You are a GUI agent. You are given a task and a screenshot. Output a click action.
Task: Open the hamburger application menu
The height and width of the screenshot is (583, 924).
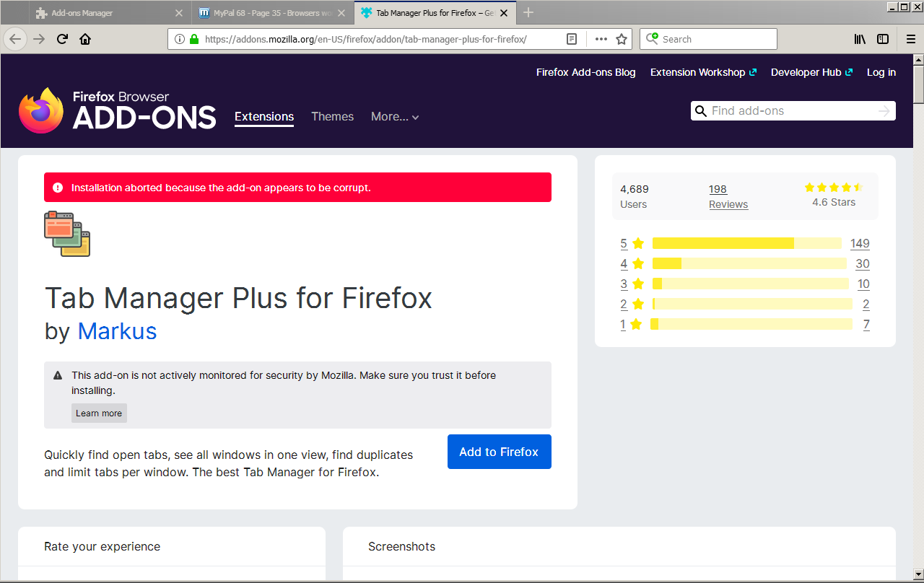tap(910, 39)
